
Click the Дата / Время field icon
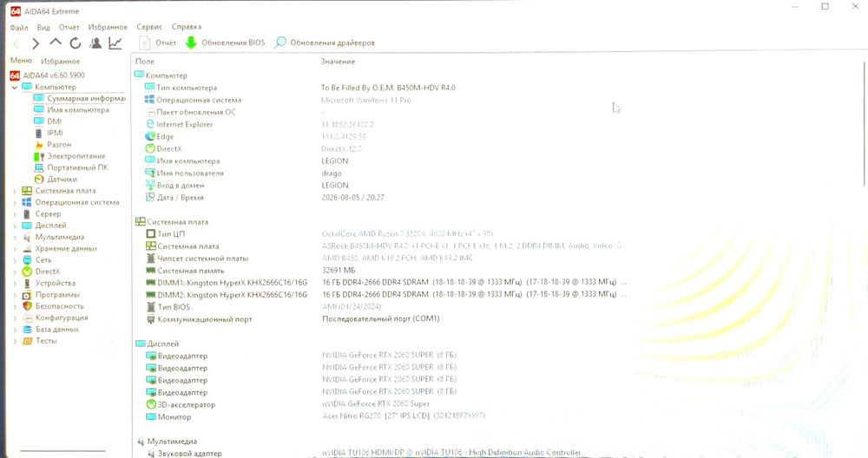[x=150, y=197]
